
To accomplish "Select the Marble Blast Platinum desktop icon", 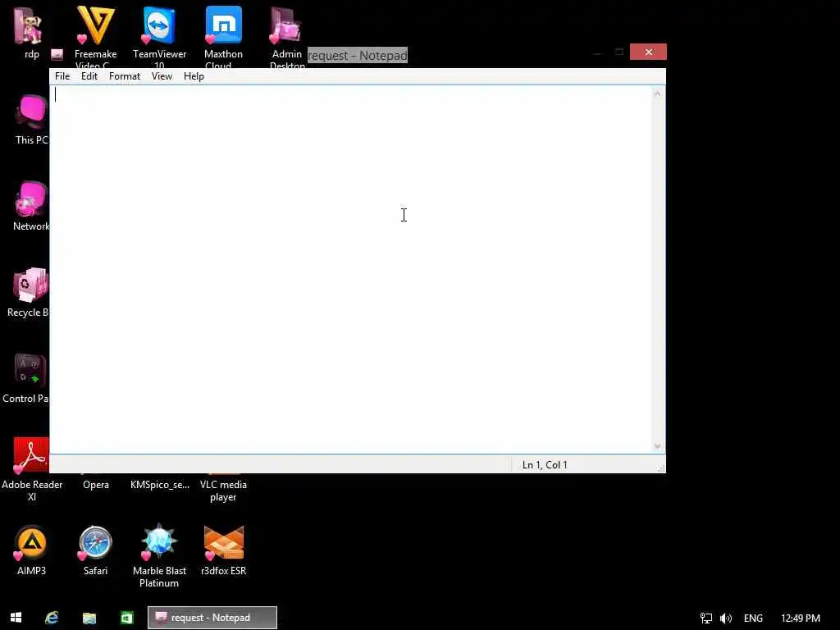I will click(x=159, y=555).
